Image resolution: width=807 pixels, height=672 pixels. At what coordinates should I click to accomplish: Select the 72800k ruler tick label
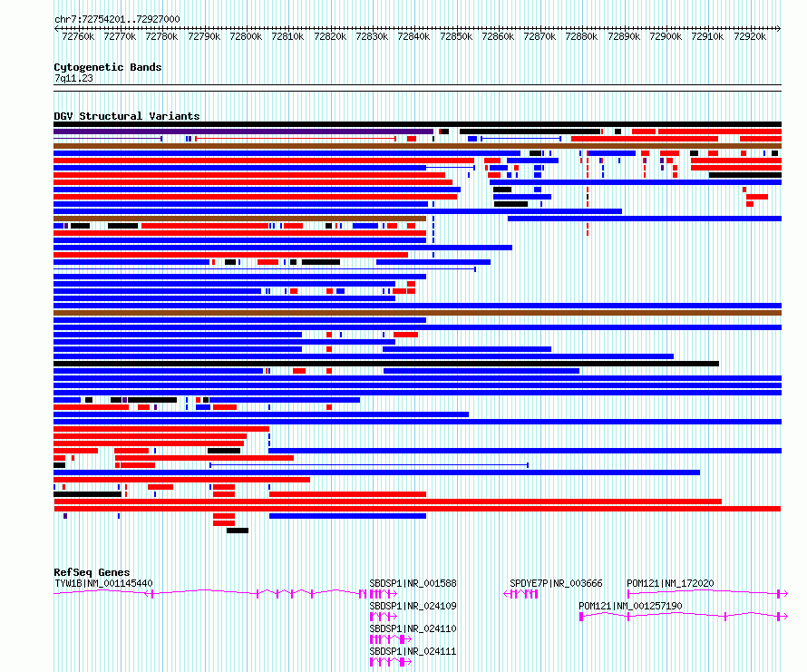(246, 36)
